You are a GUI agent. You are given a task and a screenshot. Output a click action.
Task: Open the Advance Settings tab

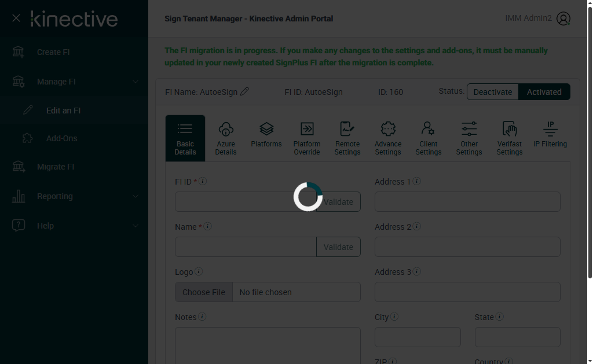388,138
